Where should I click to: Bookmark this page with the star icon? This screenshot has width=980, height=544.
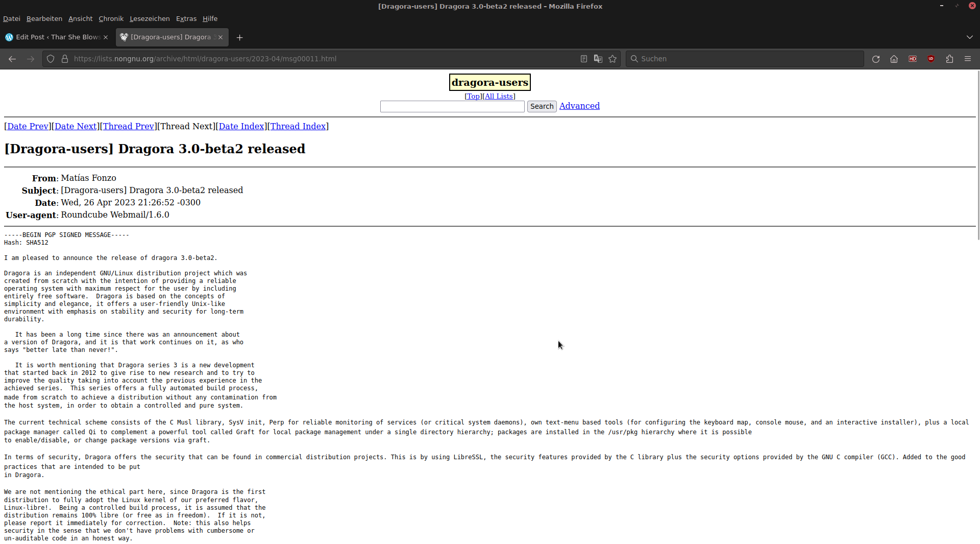(x=612, y=59)
